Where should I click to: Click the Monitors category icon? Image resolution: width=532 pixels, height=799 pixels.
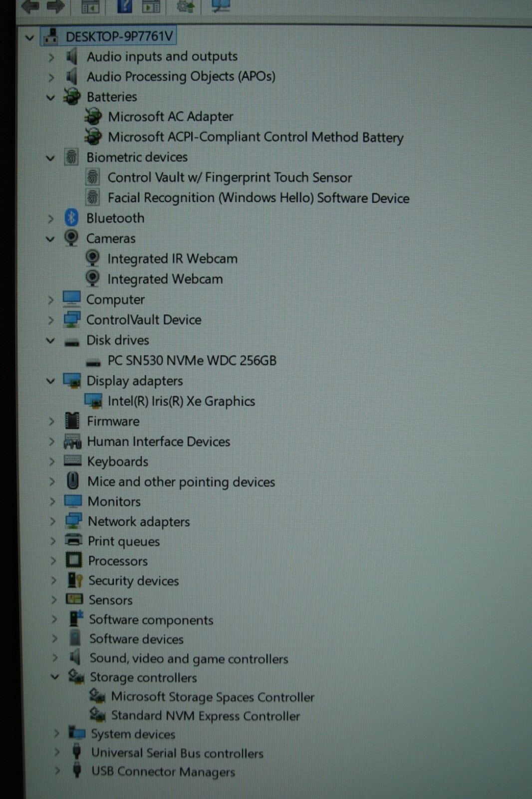point(73,501)
